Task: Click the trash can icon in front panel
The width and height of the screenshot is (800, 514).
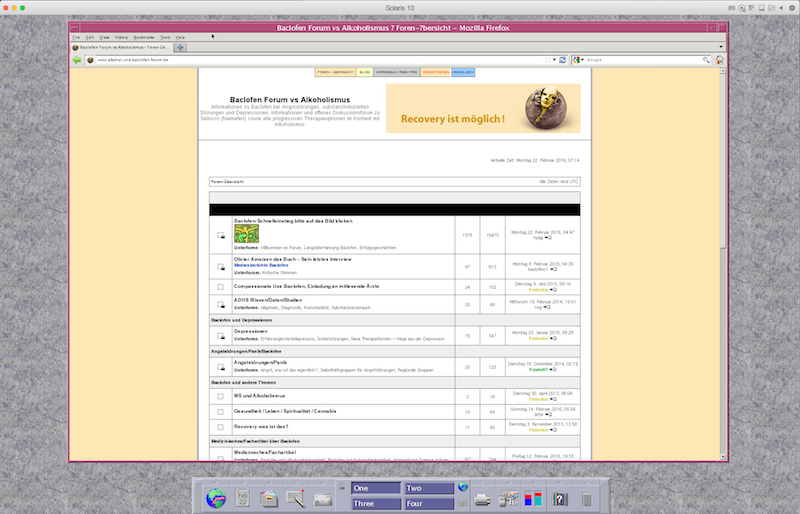Action: click(x=587, y=498)
